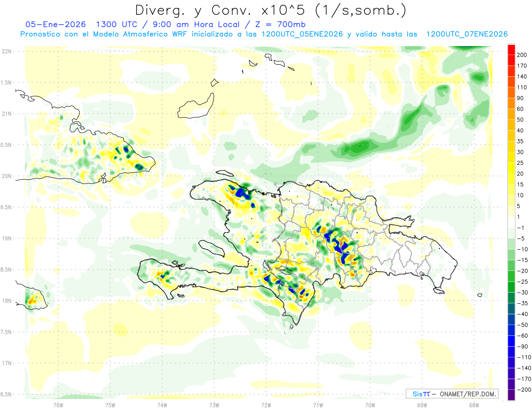Select the "60" color scale value

click(520, 109)
